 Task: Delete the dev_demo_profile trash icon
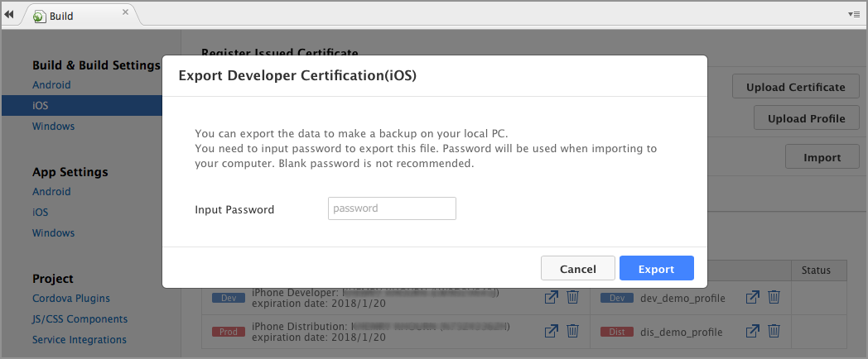(774, 297)
